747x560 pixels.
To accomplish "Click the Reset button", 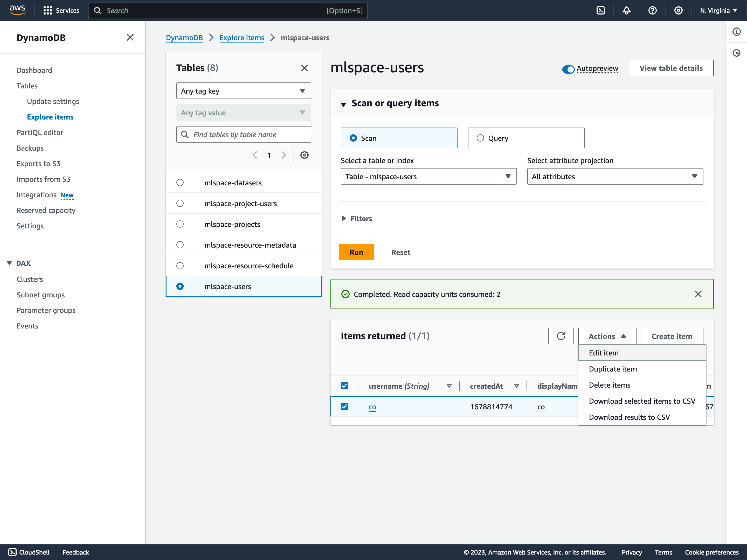I will [x=400, y=252].
